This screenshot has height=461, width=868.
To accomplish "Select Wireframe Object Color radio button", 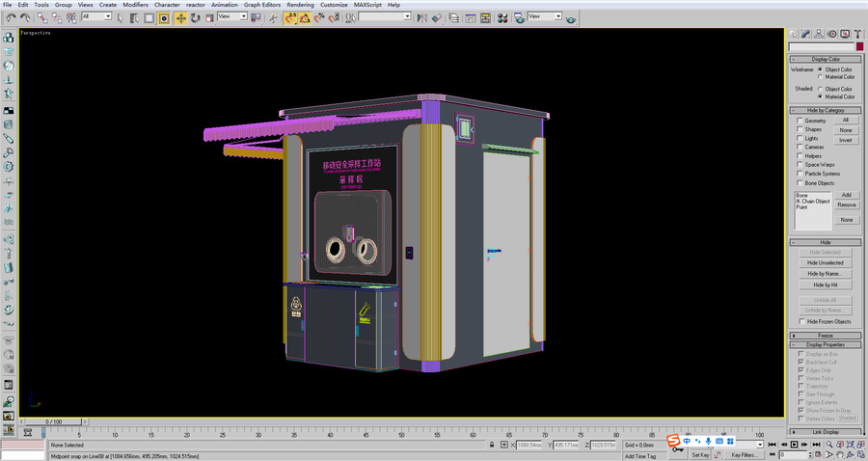I will point(821,69).
